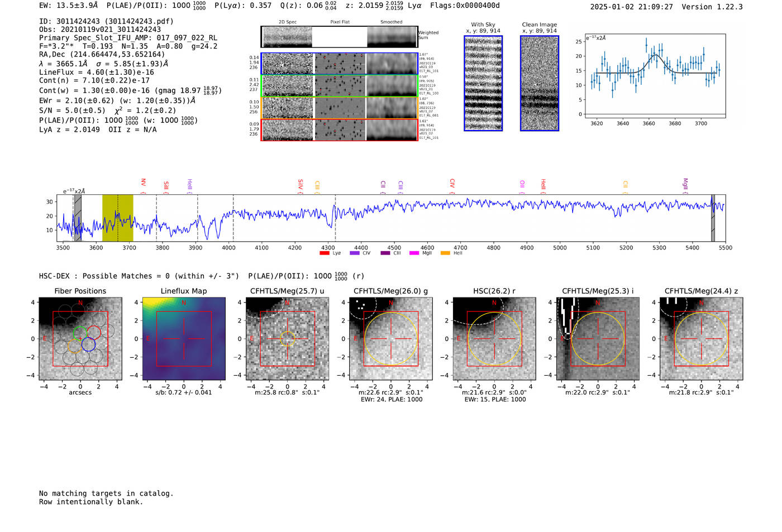Click the MgII marker above the spectrum

point(685,186)
